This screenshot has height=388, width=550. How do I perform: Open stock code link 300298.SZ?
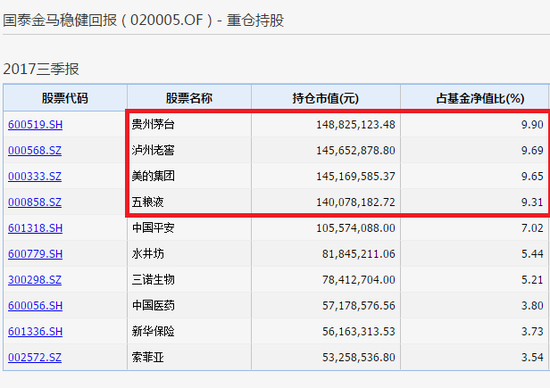point(34,280)
